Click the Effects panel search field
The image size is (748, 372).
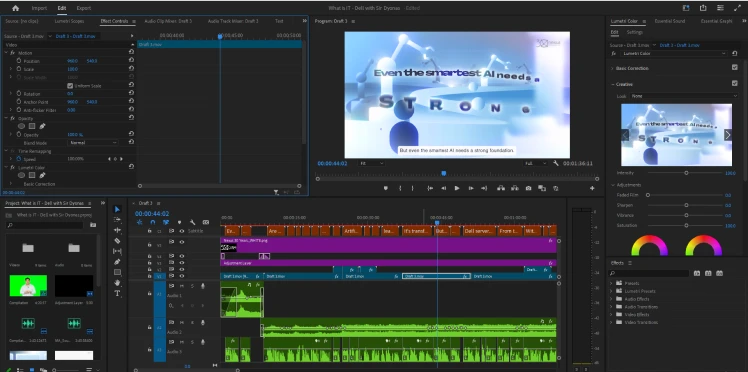pos(649,273)
